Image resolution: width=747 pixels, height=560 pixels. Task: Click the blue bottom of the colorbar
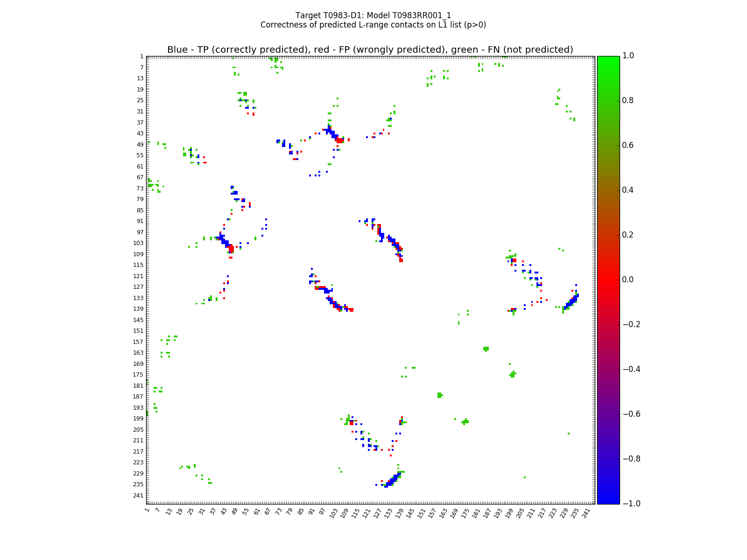pyautogui.click(x=608, y=498)
